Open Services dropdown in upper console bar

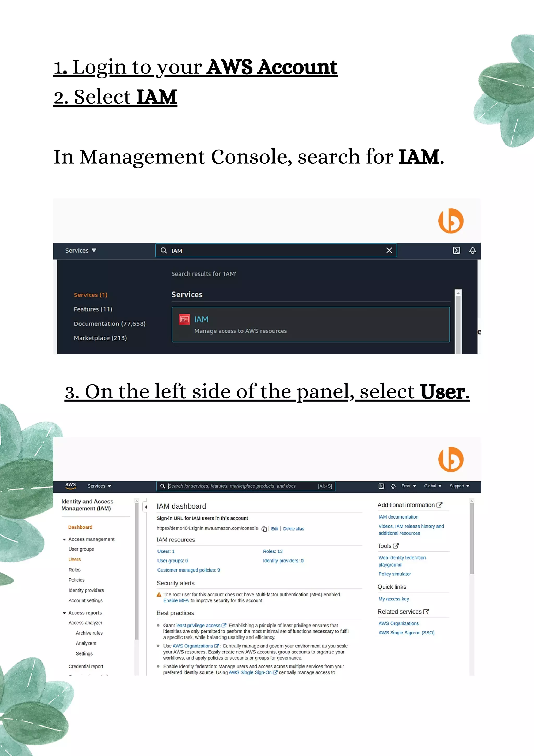coord(81,251)
